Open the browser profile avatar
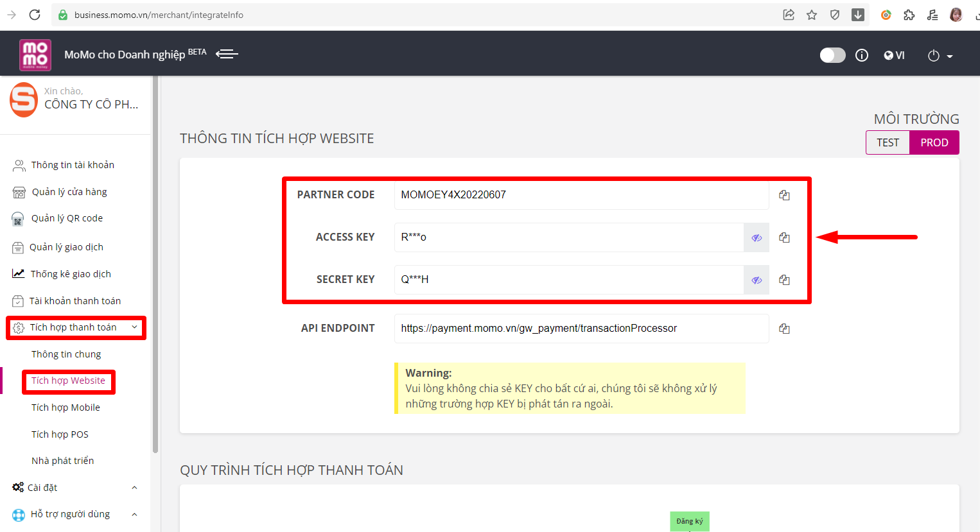The height and width of the screenshot is (532, 980). (956, 15)
